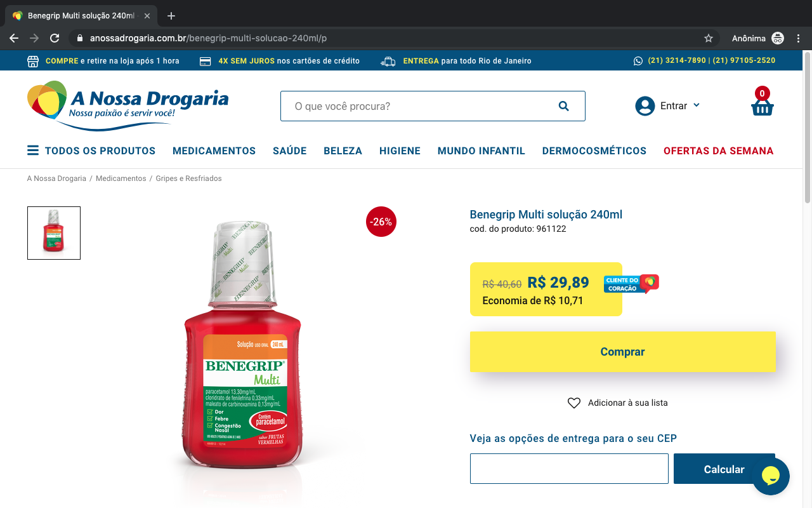Click the Comprar button

pyautogui.click(x=622, y=351)
